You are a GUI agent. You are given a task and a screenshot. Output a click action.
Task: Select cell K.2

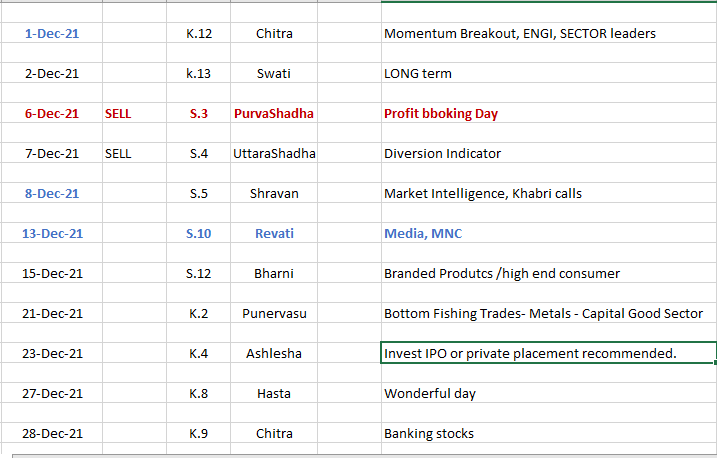198,314
